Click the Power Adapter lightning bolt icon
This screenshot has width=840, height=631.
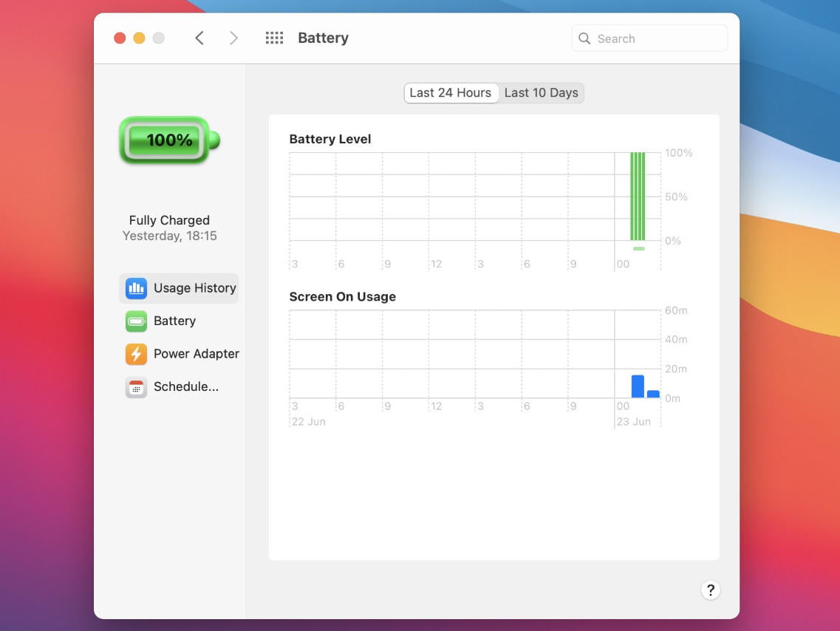click(136, 353)
